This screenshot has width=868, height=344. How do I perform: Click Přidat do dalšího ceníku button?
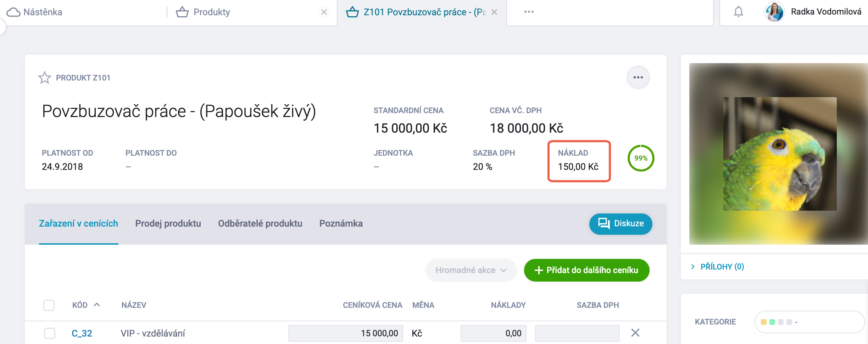(x=587, y=270)
